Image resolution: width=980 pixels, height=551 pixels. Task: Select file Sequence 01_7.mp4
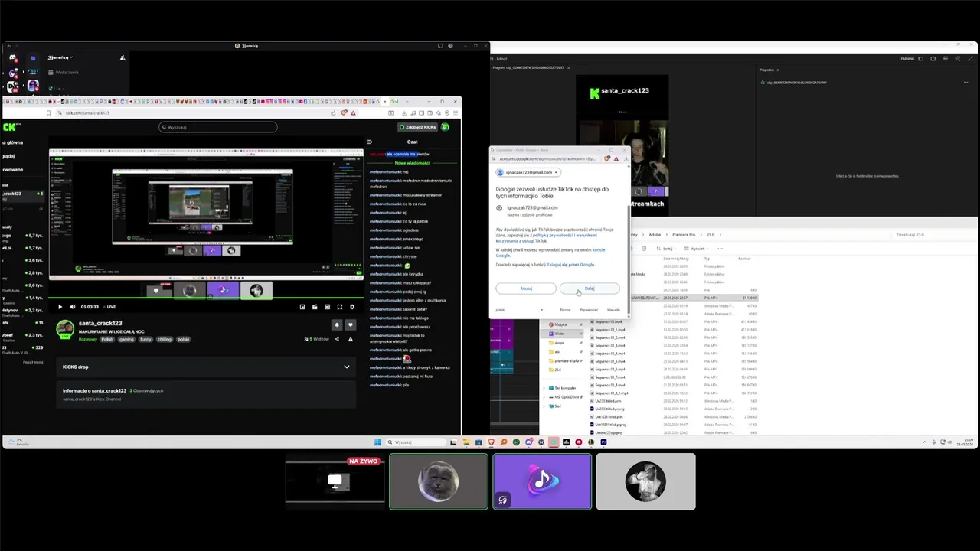610,377
